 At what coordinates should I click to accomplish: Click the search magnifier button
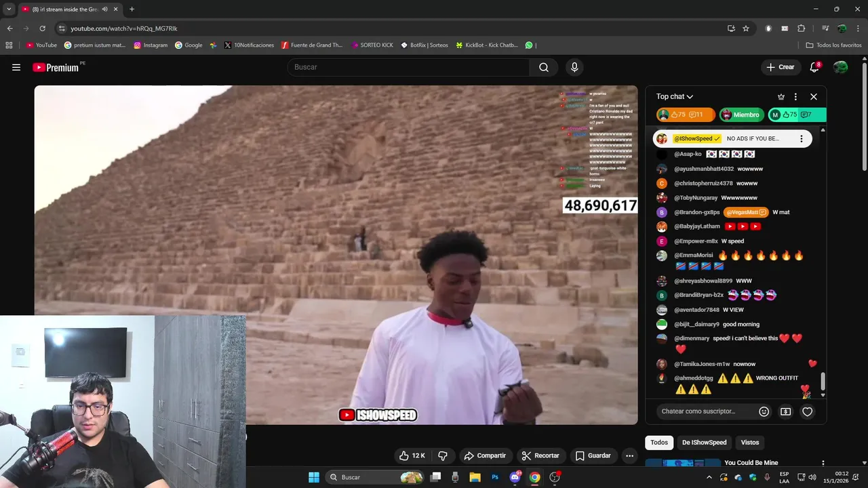tap(544, 67)
